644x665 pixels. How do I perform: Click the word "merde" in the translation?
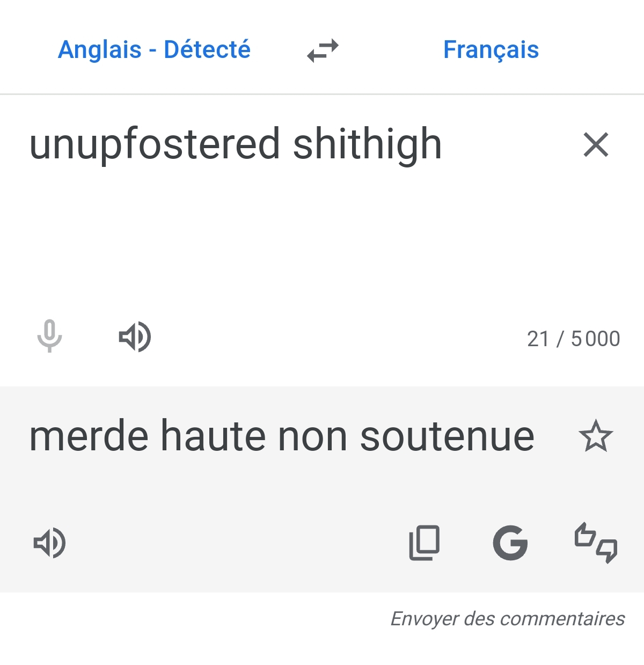pos(89,436)
